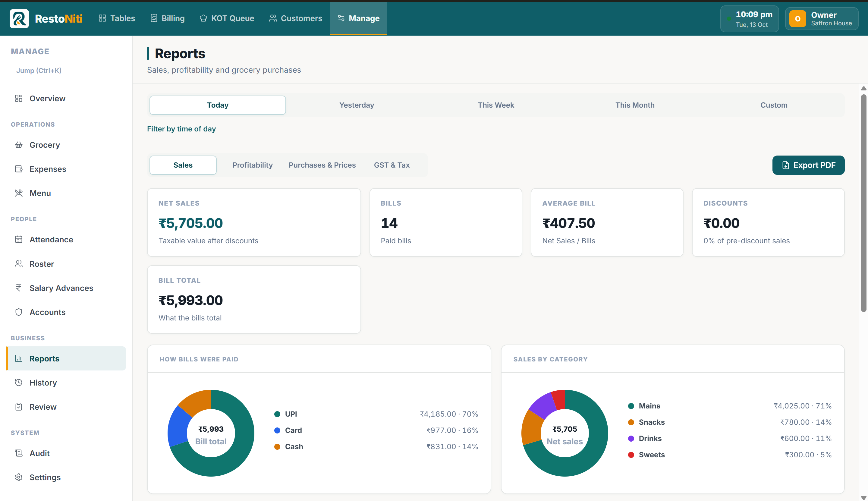Open Settings in the sidebar
This screenshot has height=501, width=868.
pos(66,477)
